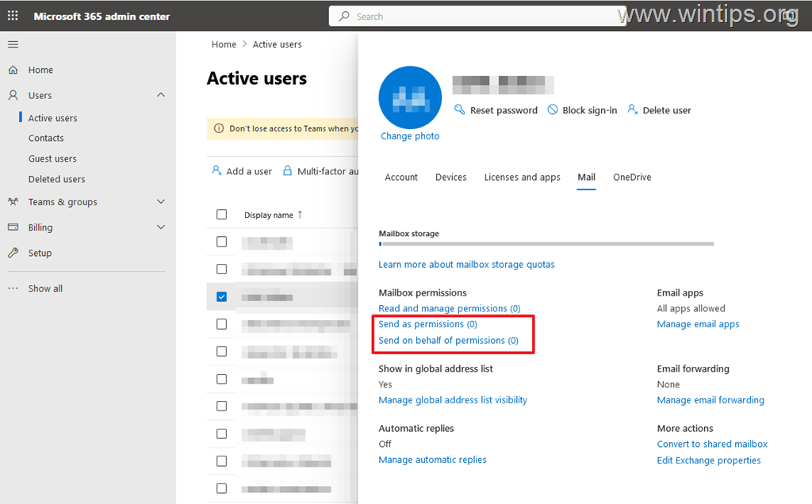This screenshot has width=812, height=504.
Task: Check the second user row checkbox
Action: 222,269
